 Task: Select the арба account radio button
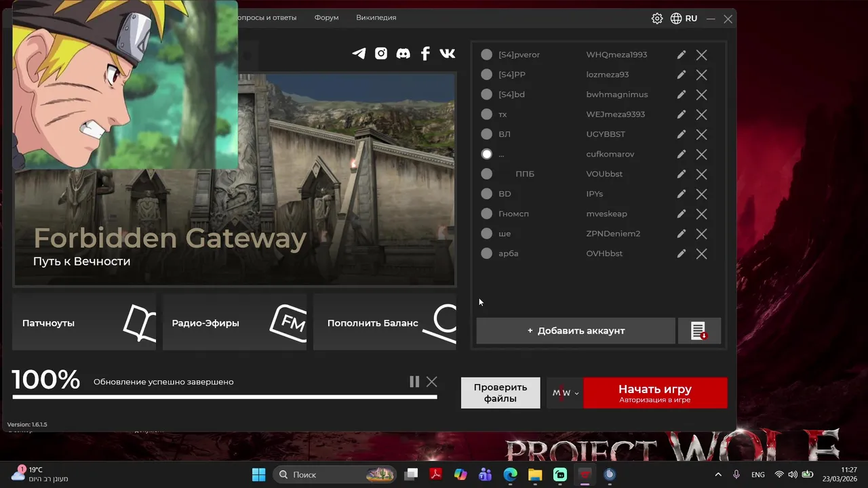click(x=486, y=253)
